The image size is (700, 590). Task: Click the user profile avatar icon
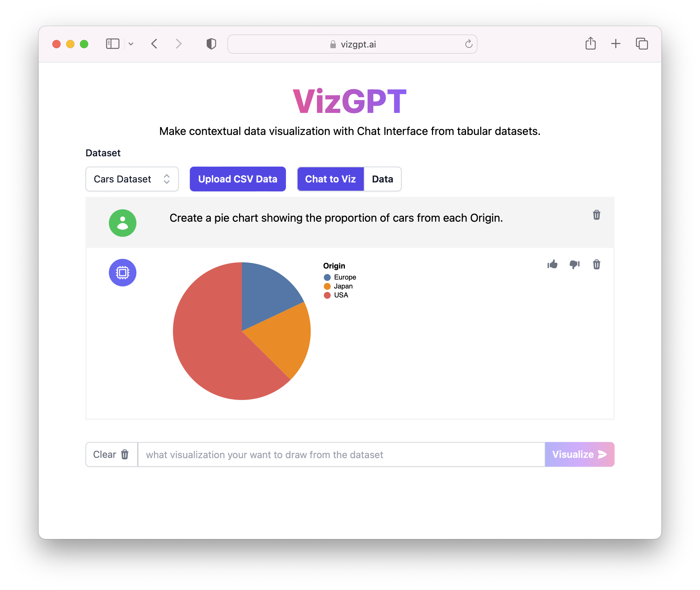point(123,222)
